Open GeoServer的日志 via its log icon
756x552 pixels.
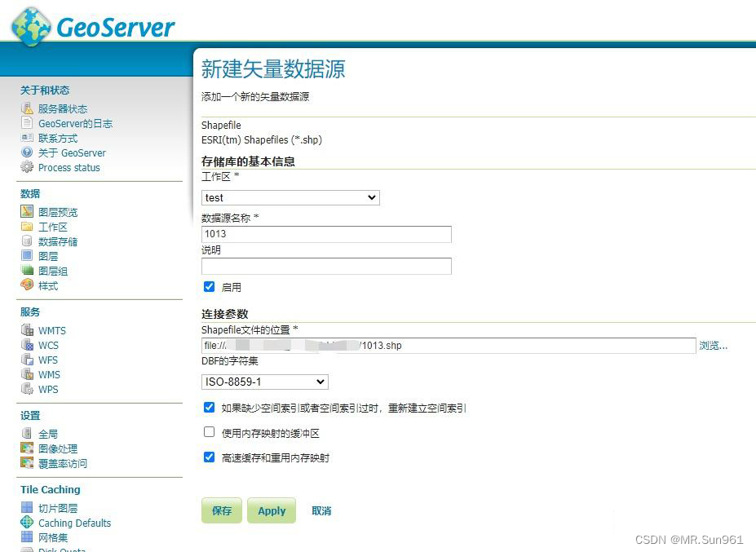26,123
